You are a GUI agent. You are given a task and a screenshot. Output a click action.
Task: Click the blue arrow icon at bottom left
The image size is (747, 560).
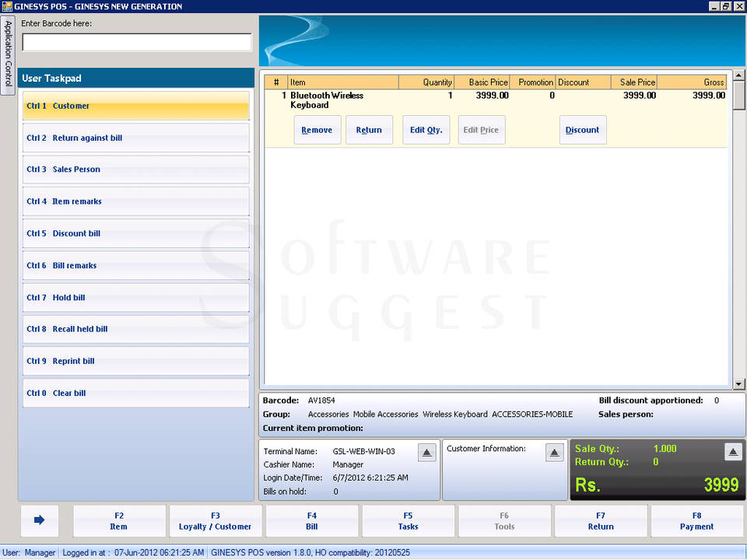(40, 520)
